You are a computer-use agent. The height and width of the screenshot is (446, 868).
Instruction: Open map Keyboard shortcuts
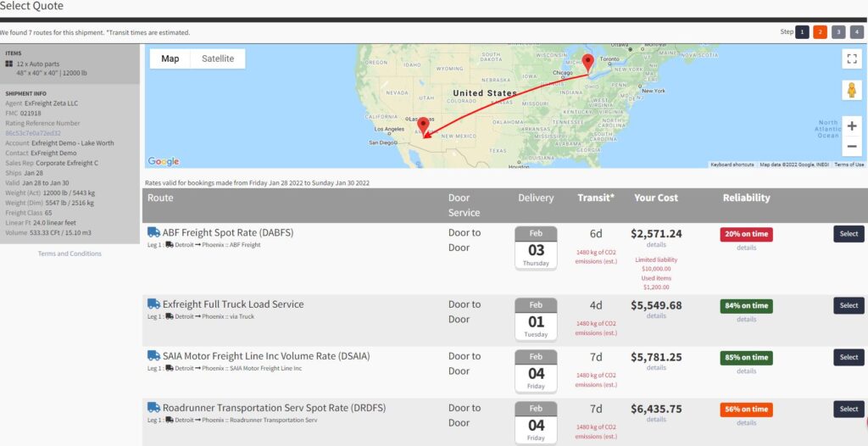pos(732,164)
